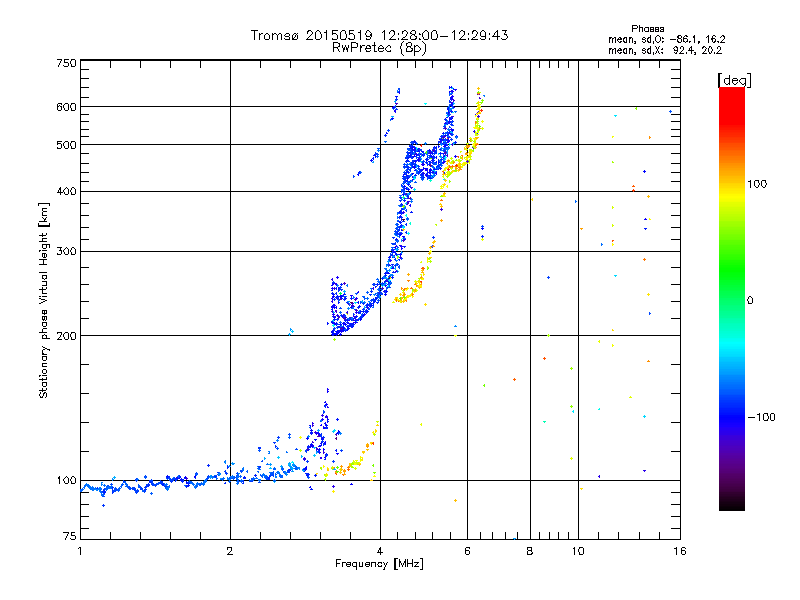Click the 'Phases' statistics heading
Image resolution: width=800 pixels, height=600 pixels.
tap(647, 29)
